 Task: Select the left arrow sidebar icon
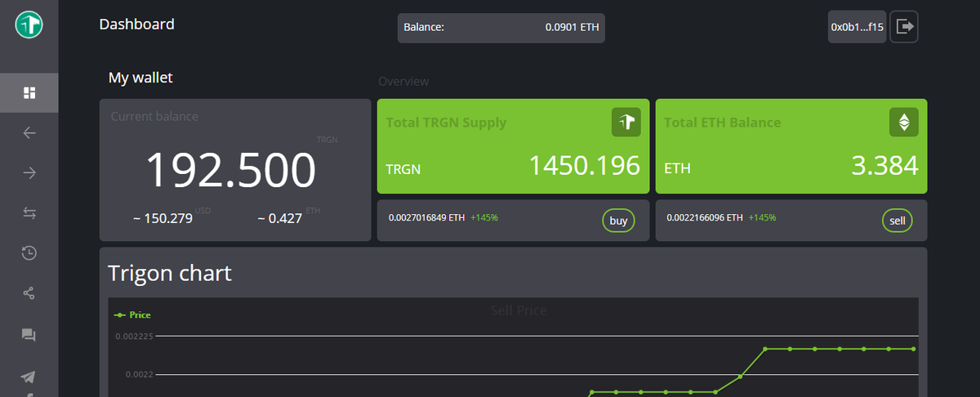(29, 132)
